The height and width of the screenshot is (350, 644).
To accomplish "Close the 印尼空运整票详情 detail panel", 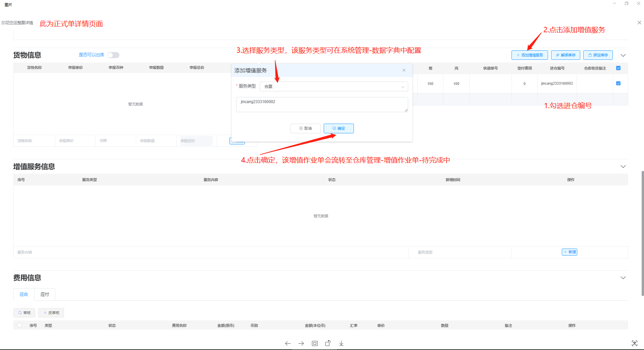I will (x=639, y=23).
